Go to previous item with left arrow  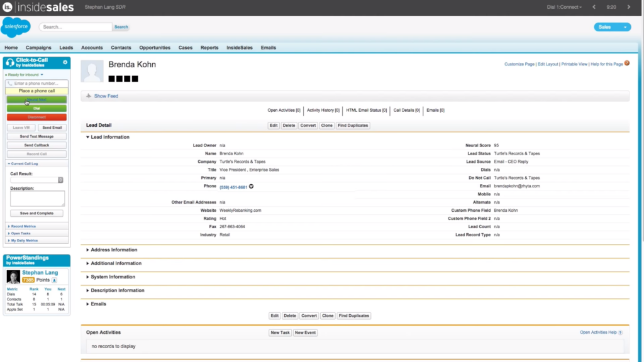(x=594, y=7)
